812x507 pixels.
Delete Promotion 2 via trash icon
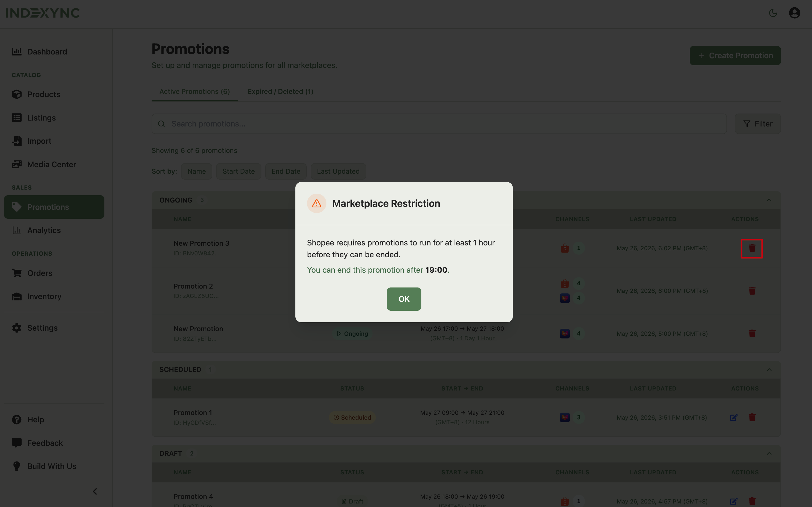752,291
